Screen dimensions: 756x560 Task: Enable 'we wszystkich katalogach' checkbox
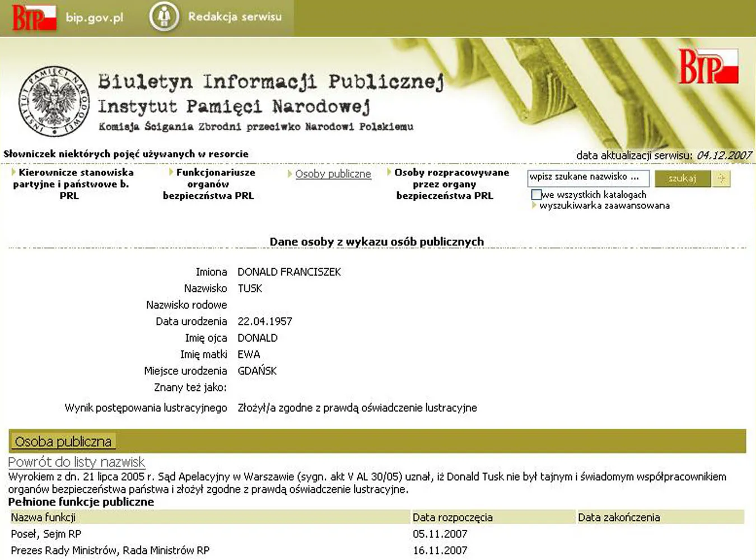[536, 194]
